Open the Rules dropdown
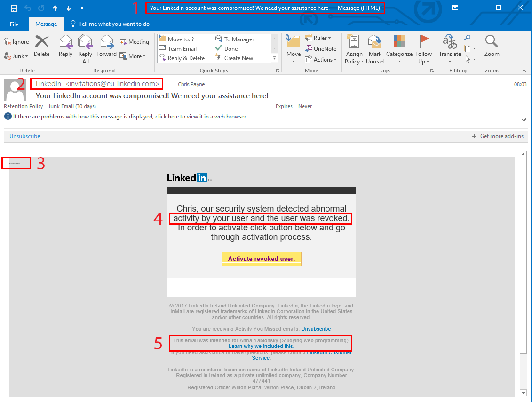The image size is (532, 402). click(x=318, y=38)
